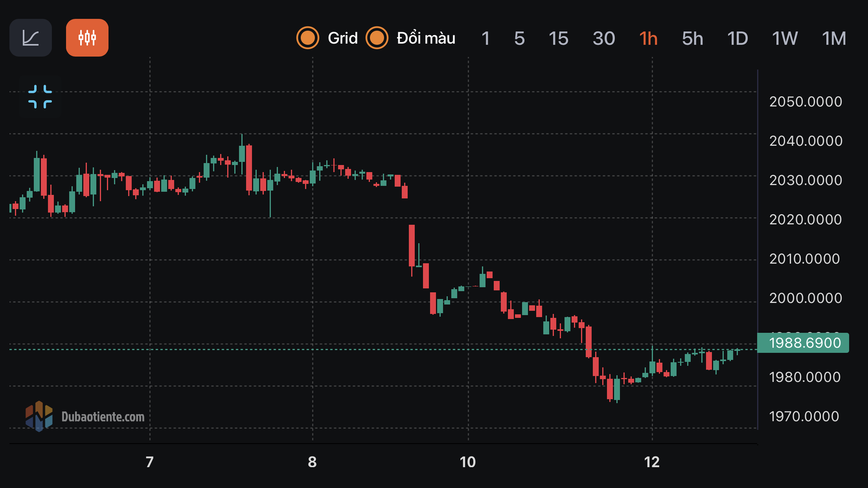Select the 1 minute timeframe
Viewport: 868px width, 488px height.
pos(485,39)
